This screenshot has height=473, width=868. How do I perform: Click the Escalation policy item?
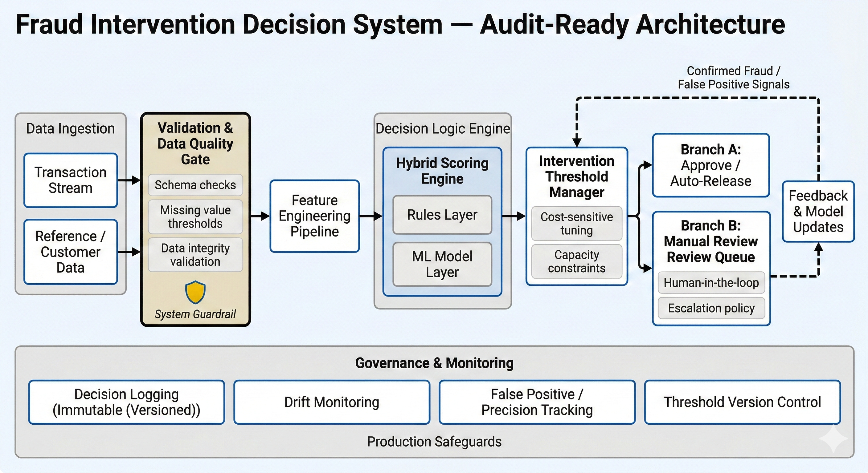coord(711,308)
